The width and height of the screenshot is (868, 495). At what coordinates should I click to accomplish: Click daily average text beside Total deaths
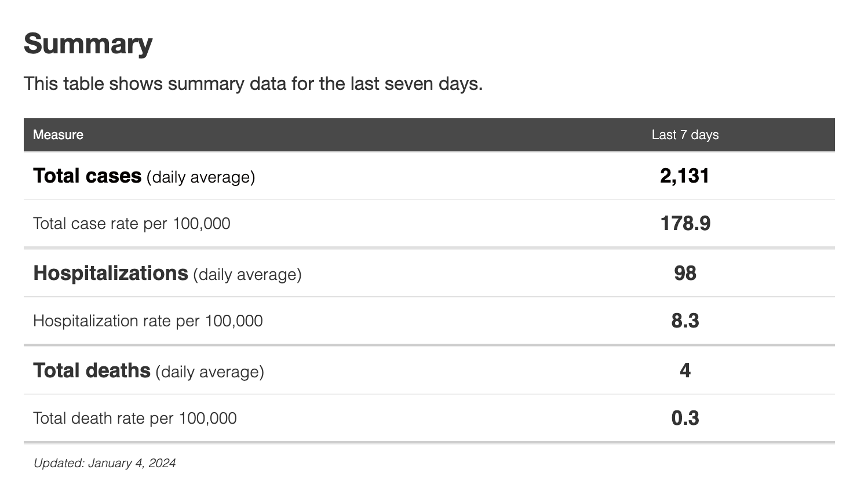210,372
